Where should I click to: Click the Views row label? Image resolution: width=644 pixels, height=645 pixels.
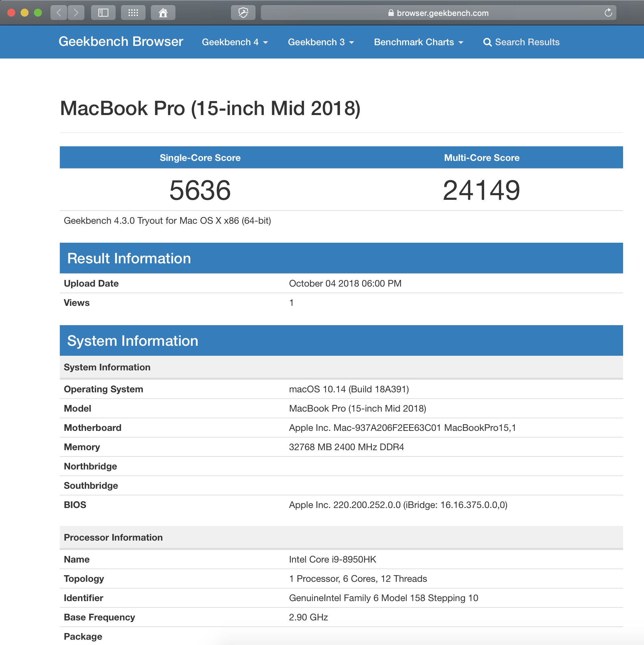point(76,303)
